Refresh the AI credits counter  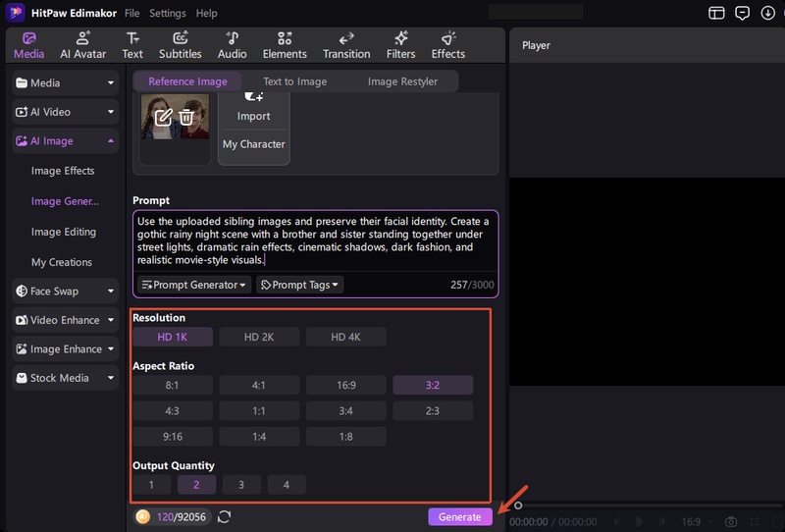coord(225,516)
